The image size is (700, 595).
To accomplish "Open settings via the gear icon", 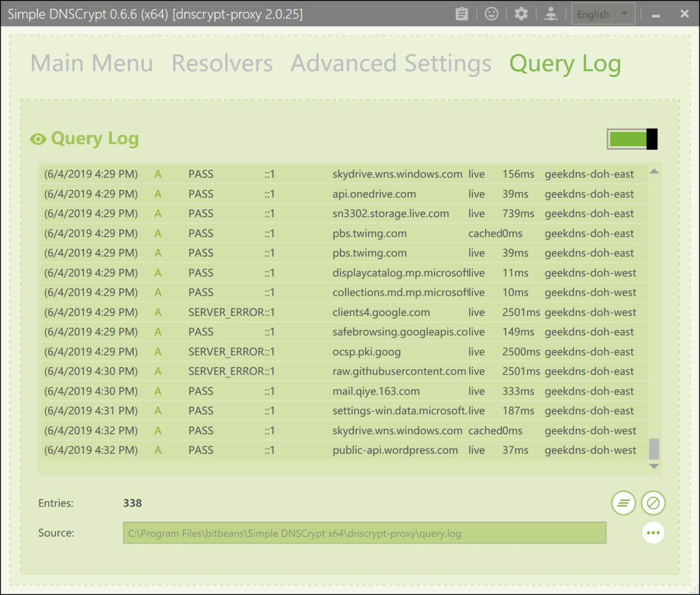I will (521, 13).
